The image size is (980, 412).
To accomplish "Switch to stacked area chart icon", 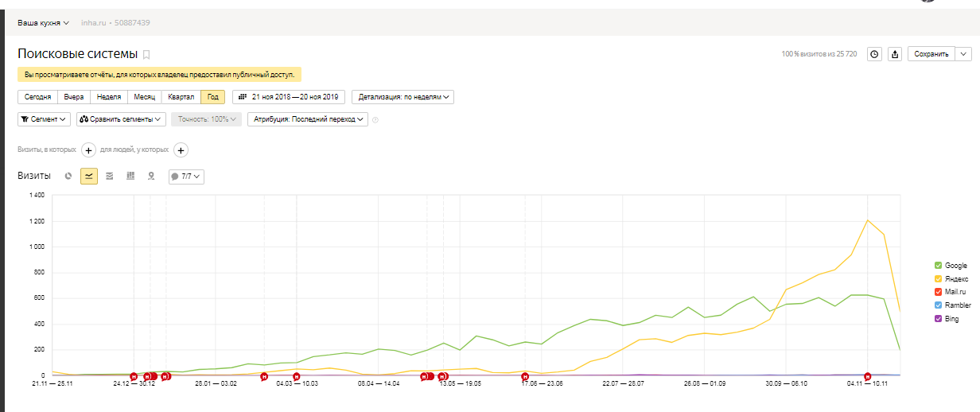I will click(x=110, y=176).
